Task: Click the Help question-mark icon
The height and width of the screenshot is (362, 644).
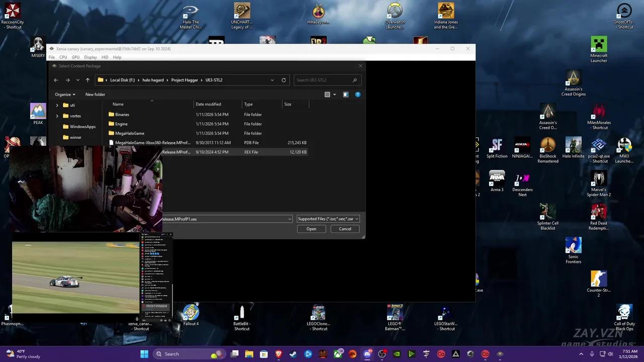Action: tap(358, 95)
